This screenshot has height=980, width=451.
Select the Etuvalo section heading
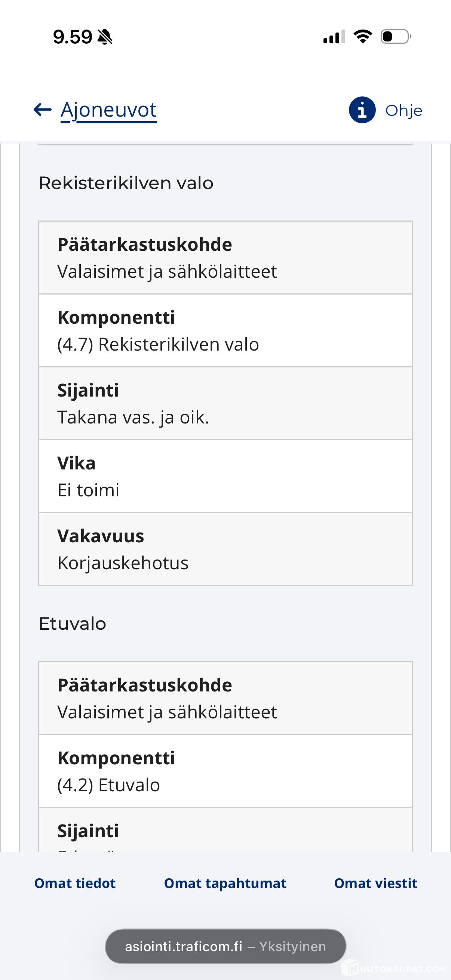tap(72, 623)
